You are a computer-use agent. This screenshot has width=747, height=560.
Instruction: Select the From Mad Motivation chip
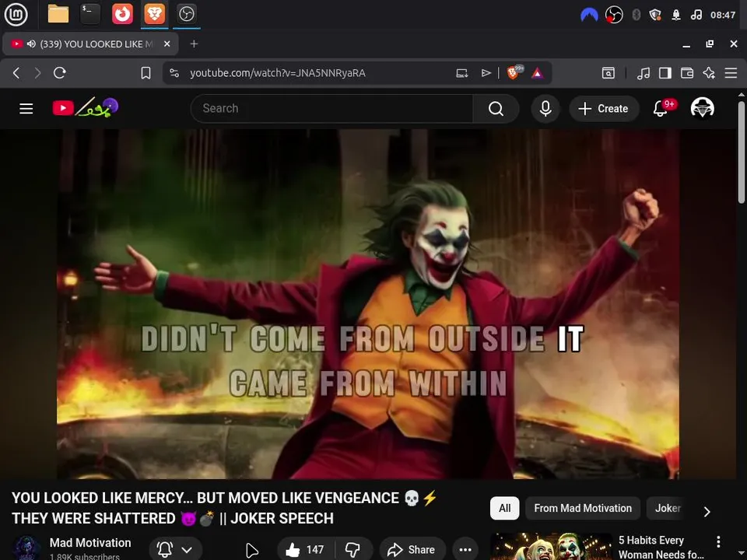point(583,508)
